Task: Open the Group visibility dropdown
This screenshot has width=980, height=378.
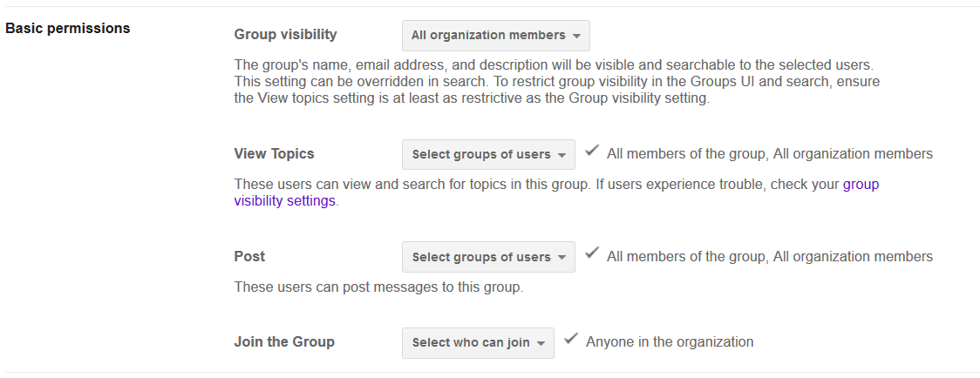Action: (495, 36)
